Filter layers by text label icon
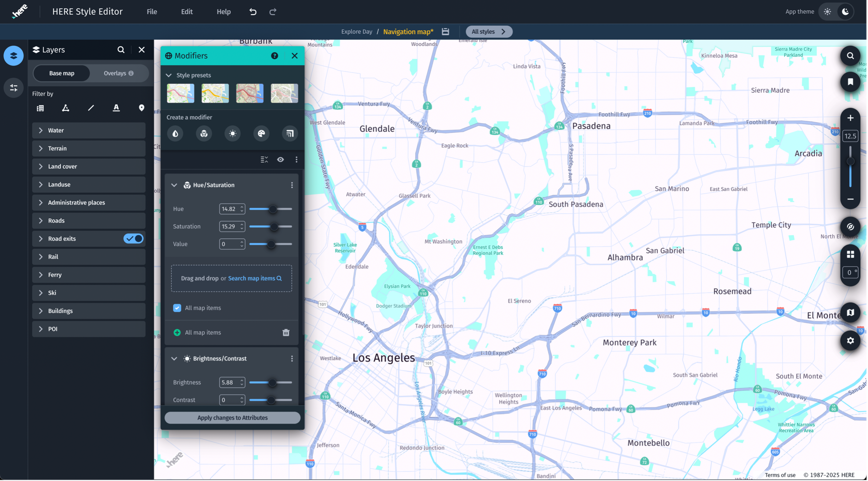 (116, 108)
